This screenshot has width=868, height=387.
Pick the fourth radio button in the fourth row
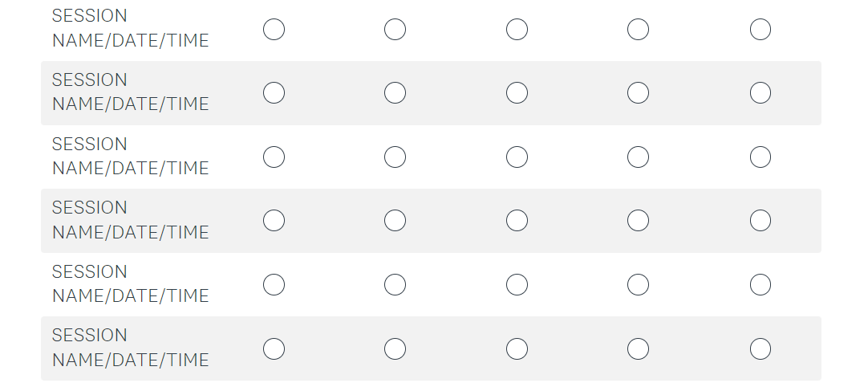638,221
